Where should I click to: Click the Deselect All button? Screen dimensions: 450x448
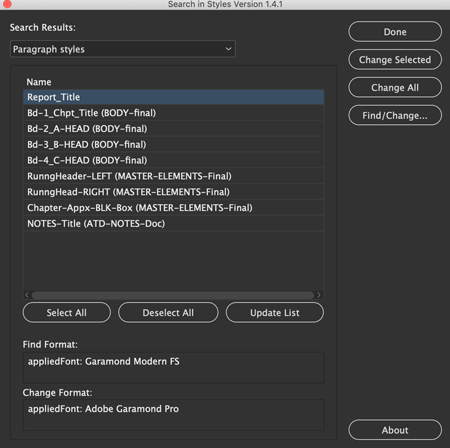tap(168, 313)
